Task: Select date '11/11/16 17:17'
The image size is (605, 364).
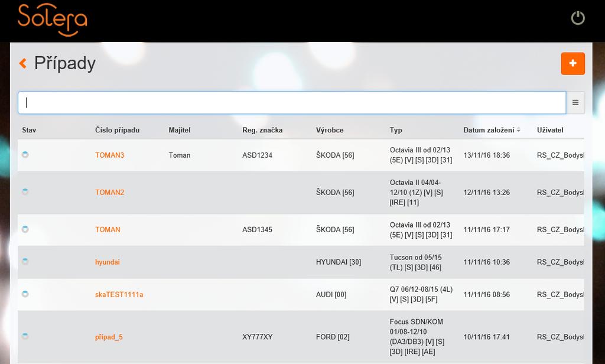Action: click(x=487, y=229)
